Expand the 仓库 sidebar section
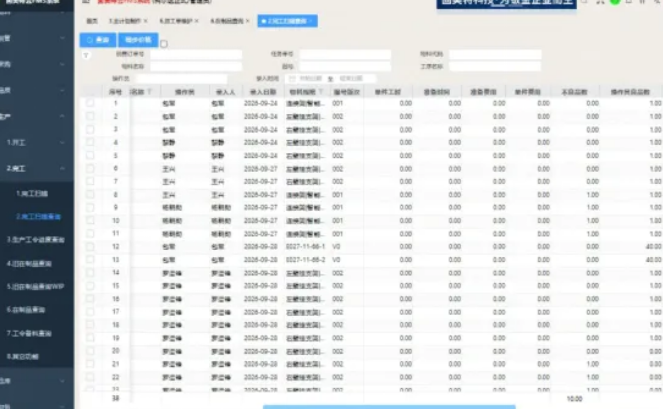This screenshot has height=409, width=663. (62, 381)
